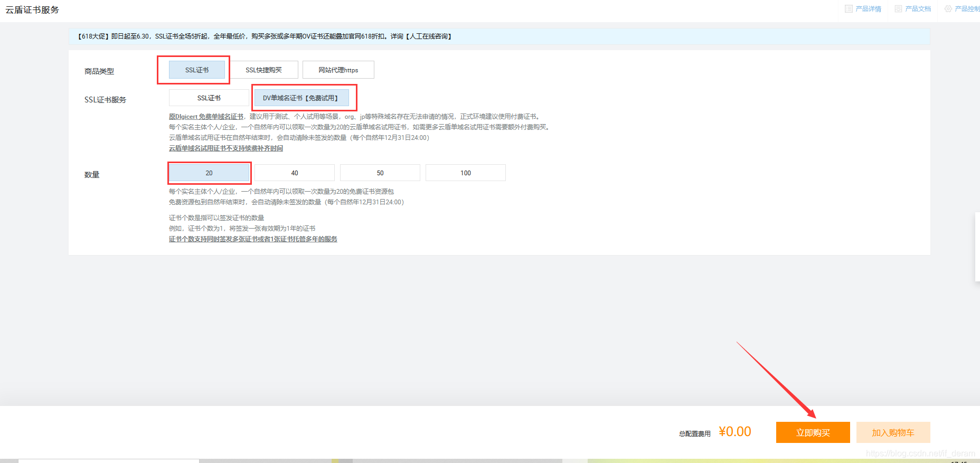The width and height of the screenshot is (980, 463).
Task: Click the 免费资源包到自然年结束时 note
Action: click(x=286, y=202)
